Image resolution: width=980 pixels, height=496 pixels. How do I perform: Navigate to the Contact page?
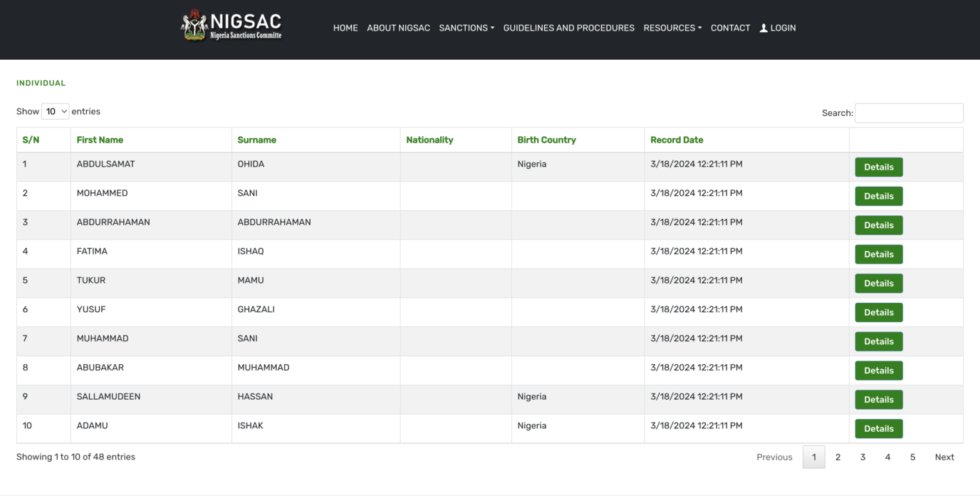730,28
